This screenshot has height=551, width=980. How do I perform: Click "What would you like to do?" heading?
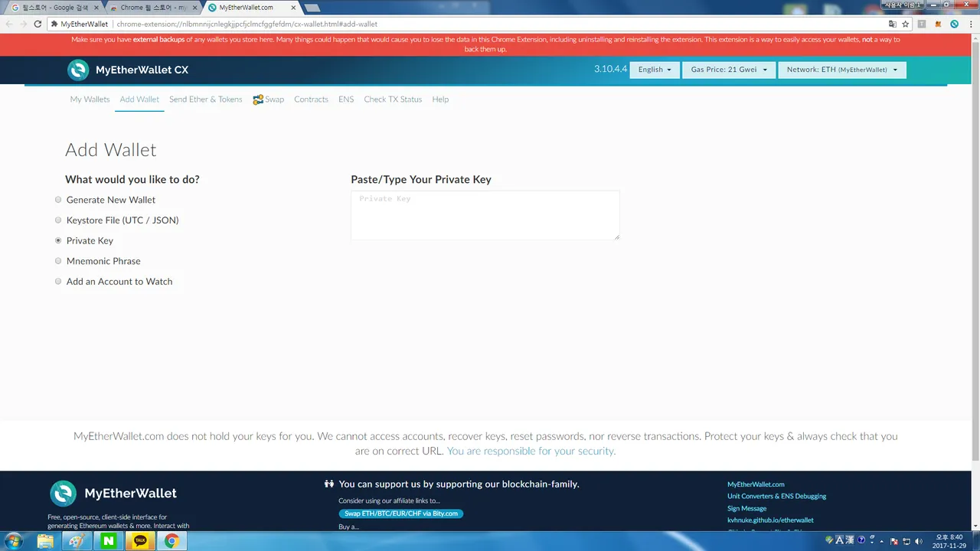pos(132,180)
